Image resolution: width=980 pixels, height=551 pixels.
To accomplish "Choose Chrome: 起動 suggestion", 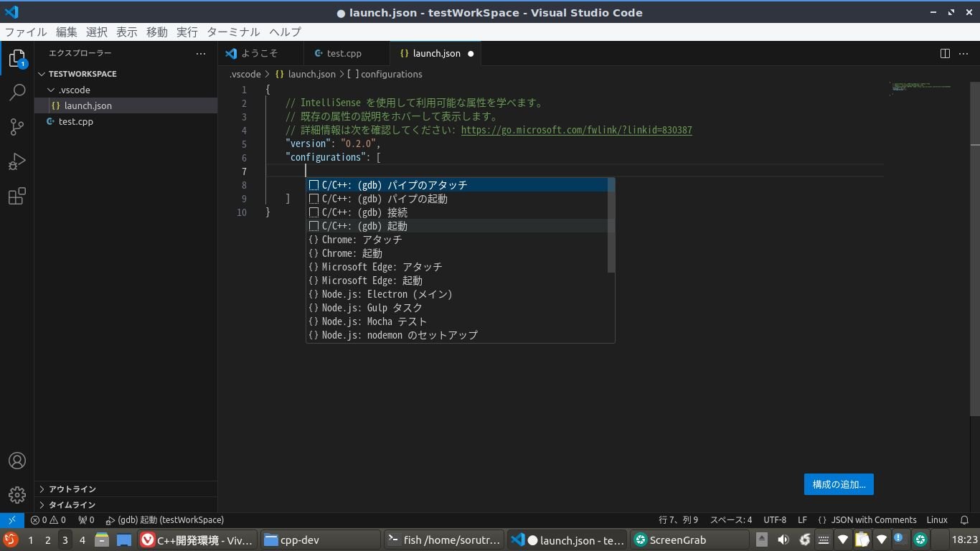I will [456, 253].
